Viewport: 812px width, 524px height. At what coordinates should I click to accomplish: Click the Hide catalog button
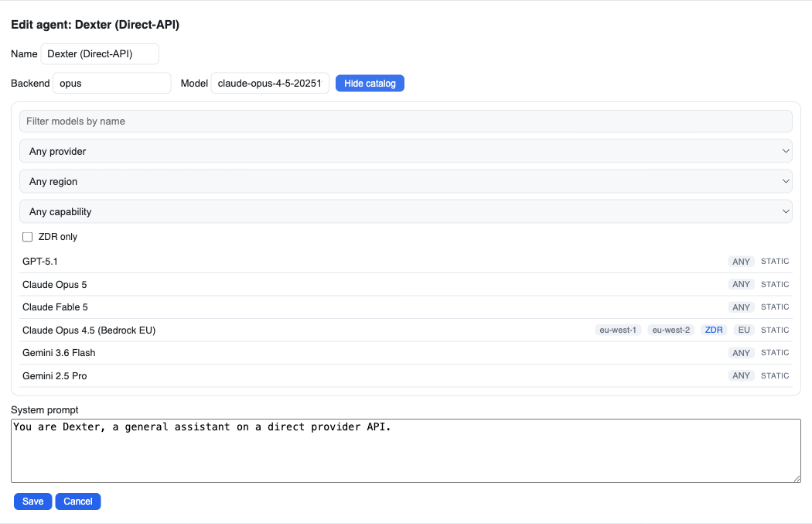[x=370, y=83]
